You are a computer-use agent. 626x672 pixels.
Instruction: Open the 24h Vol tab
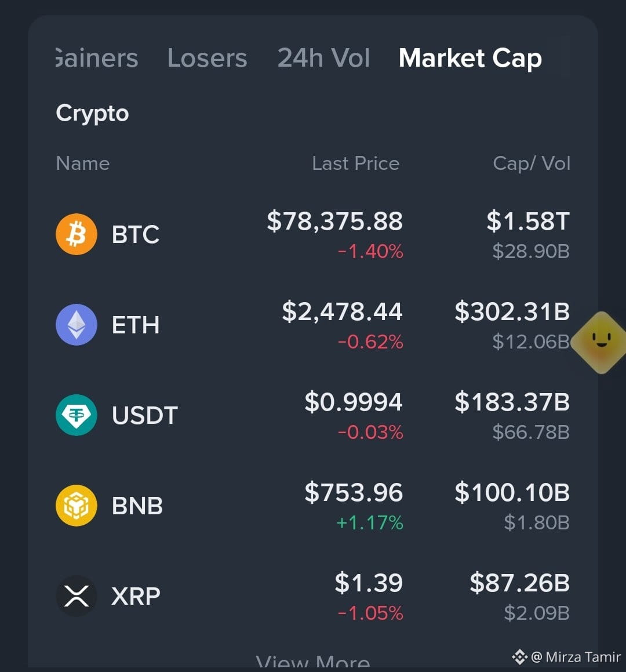tap(323, 58)
